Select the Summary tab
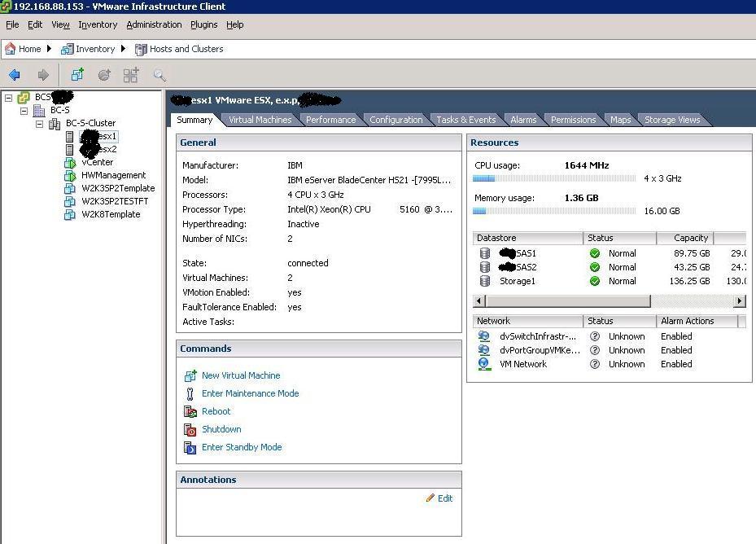 (194, 120)
